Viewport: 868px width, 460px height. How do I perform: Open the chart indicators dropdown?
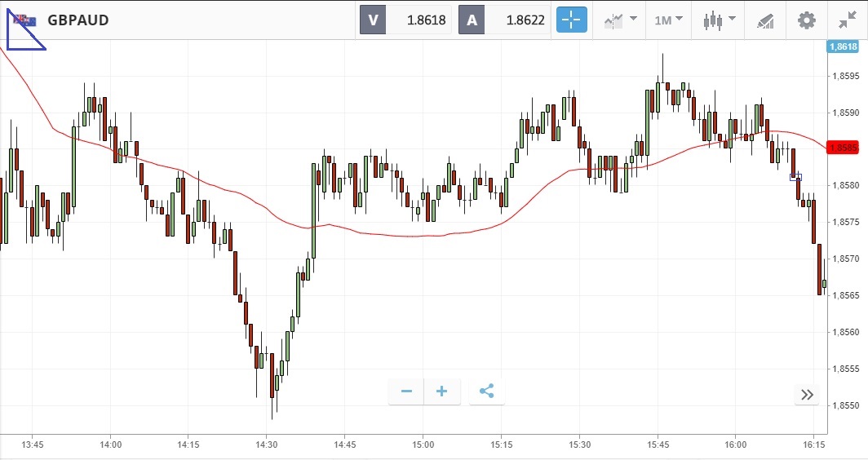620,20
